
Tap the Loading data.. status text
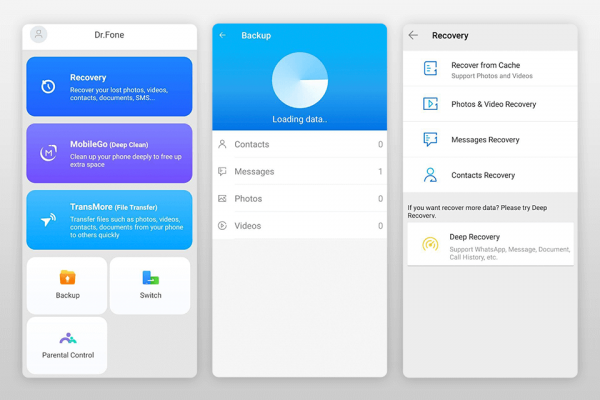(x=300, y=119)
